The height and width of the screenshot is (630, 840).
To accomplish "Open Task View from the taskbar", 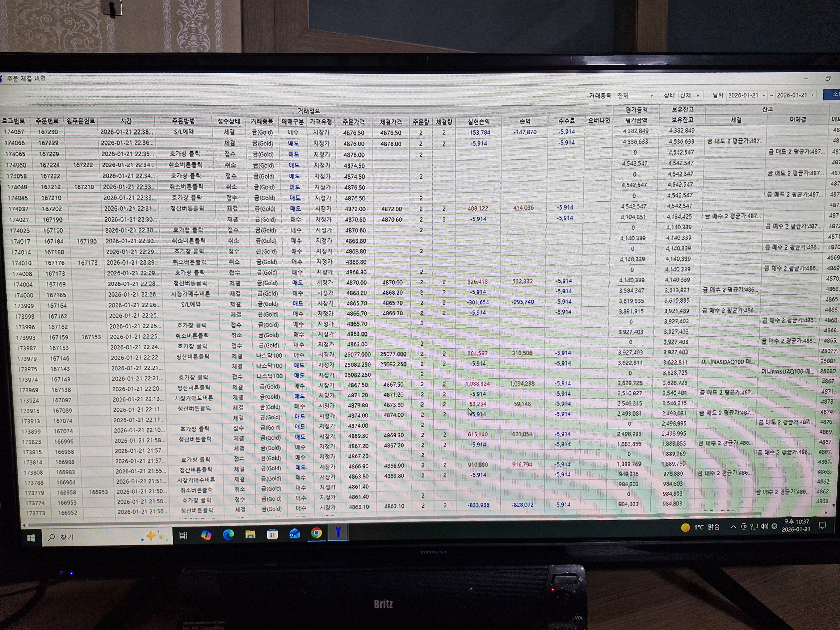I will 183,535.
